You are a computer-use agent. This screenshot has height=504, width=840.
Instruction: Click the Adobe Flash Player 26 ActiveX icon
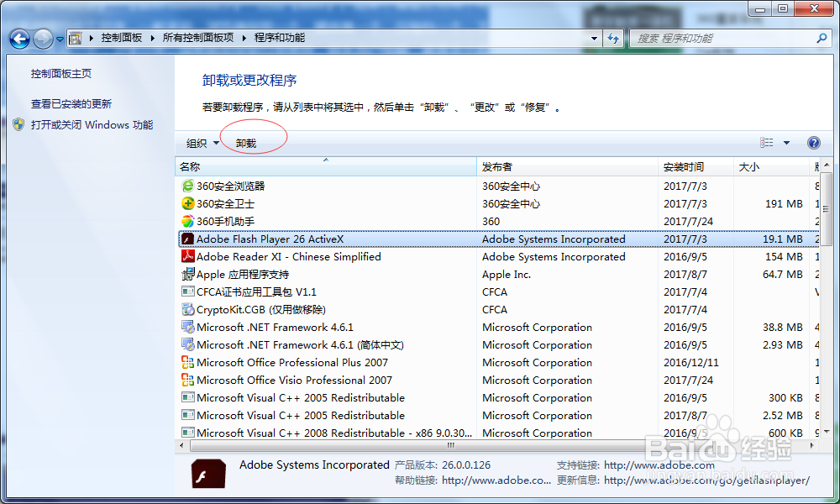click(187, 239)
